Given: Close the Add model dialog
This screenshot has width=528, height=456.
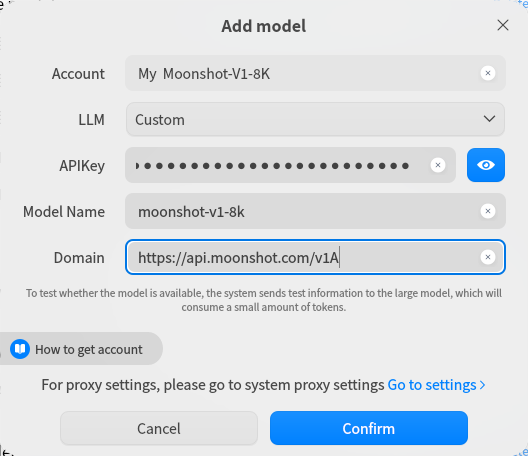Looking at the screenshot, I should point(503,25).
